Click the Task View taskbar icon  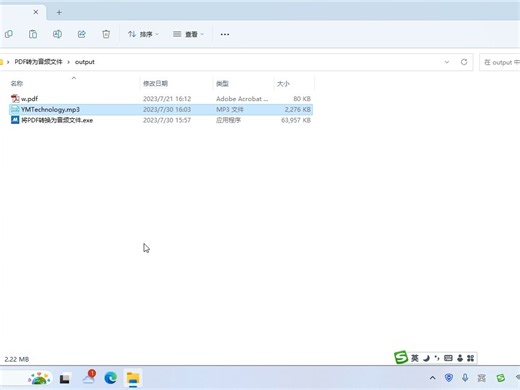[64, 379]
